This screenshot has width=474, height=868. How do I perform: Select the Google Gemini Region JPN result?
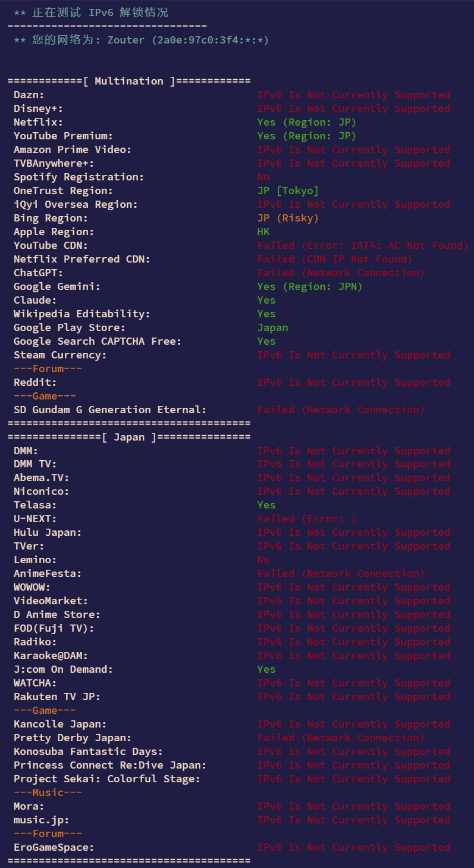click(x=310, y=286)
